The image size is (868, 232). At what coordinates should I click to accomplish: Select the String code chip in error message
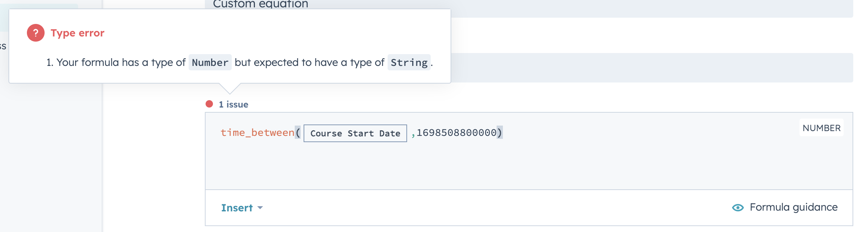408,62
